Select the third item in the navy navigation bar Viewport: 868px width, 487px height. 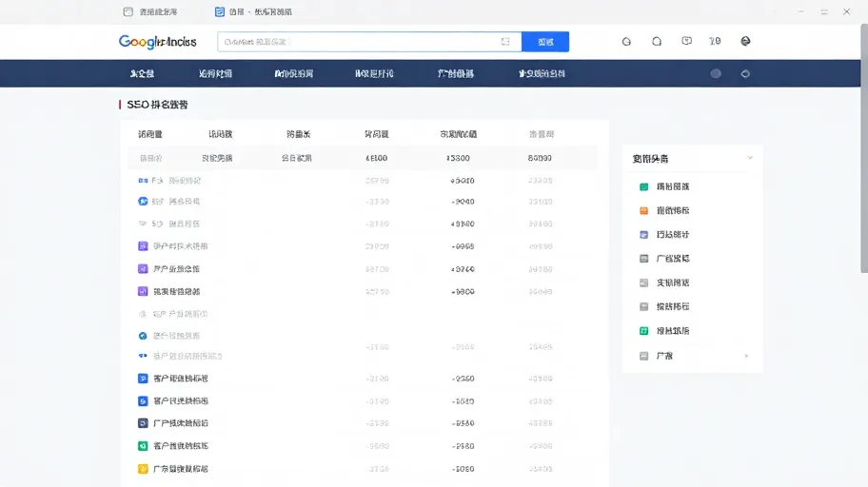[294, 73]
